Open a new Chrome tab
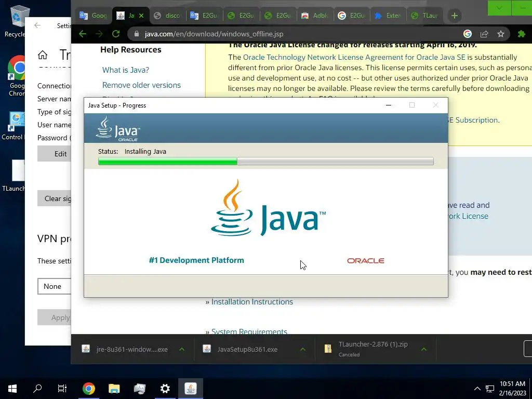Viewport: 532px width, 399px height. pyautogui.click(x=455, y=16)
